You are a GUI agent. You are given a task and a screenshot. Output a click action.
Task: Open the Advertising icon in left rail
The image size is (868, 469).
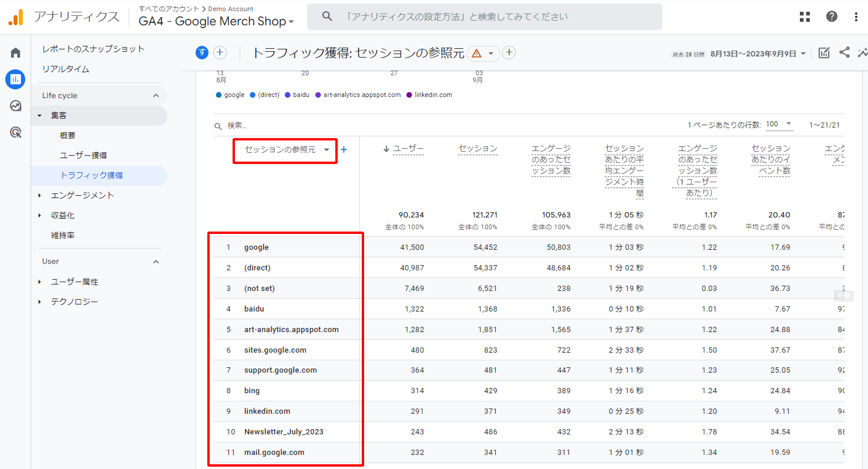(x=16, y=132)
